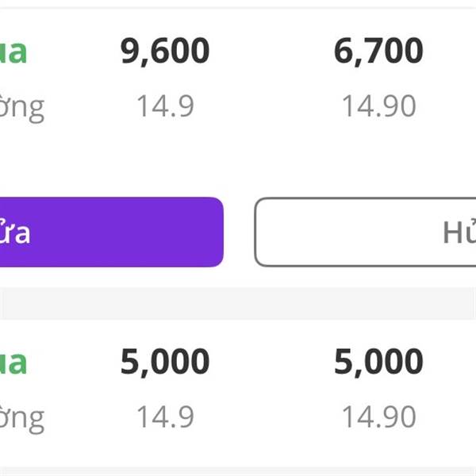The image size is (476, 476).
Task: Select the second order's 5,000 order quantity
Action: [x=165, y=362]
